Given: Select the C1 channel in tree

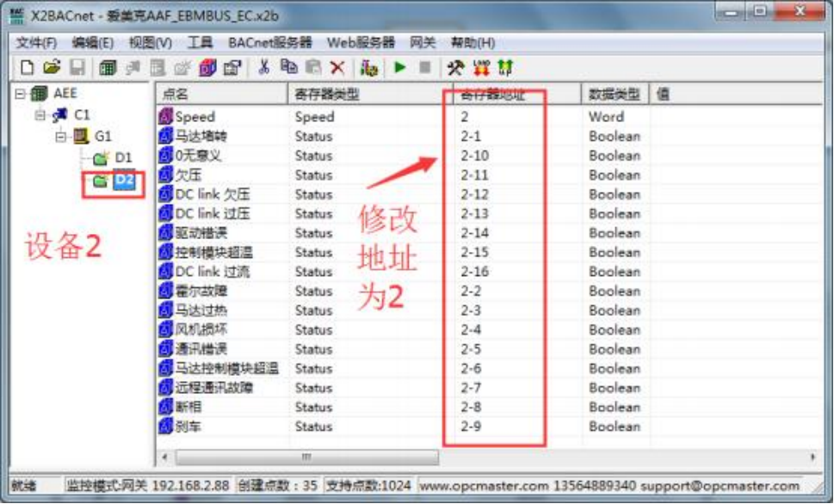Looking at the screenshot, I should point(82,115).
